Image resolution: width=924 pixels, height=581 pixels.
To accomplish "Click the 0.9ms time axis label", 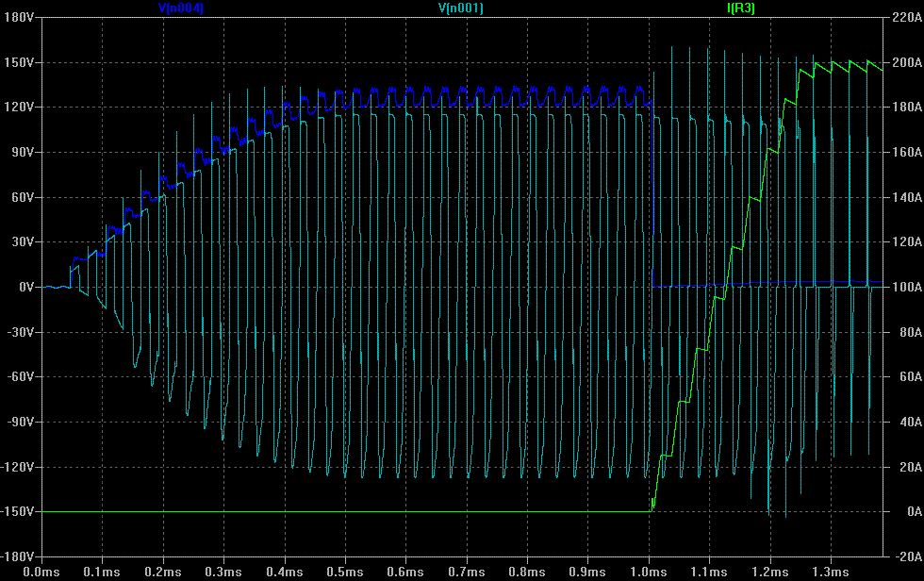I will point(587,573).
